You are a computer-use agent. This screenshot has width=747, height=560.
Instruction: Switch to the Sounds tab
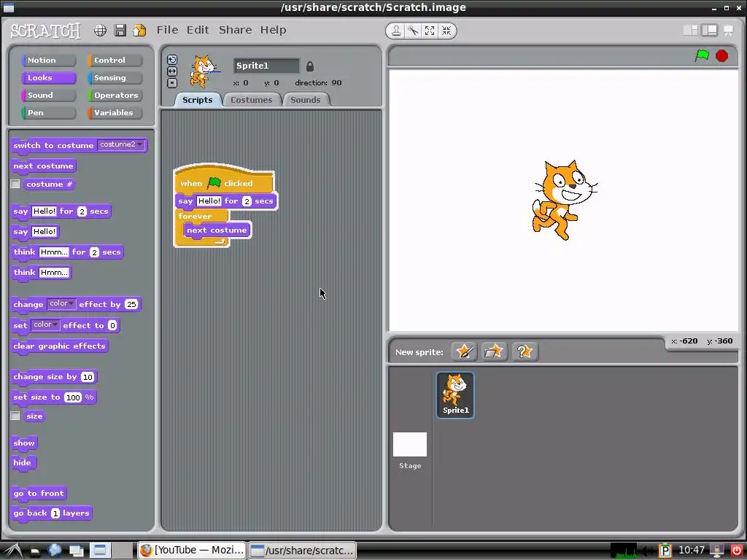306,99
